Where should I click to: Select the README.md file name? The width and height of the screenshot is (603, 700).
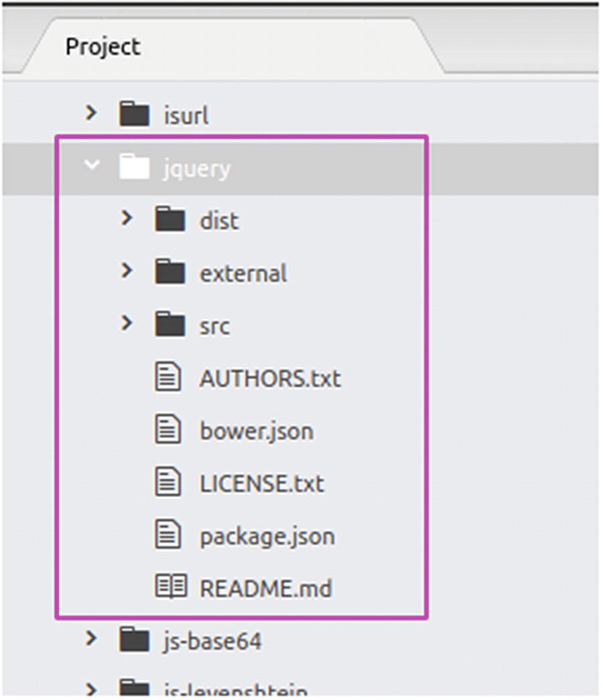265,589
